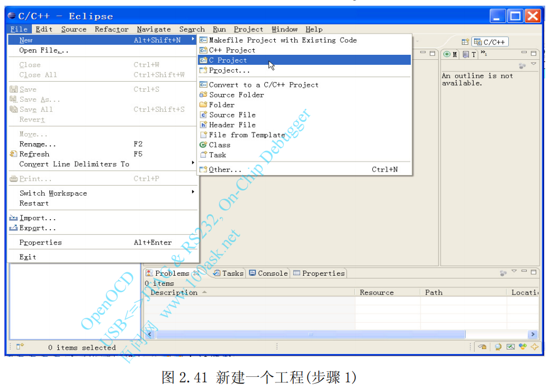Image resolution: width=548 pixels, height=392 pixels.
Task: Switch to the Console tab
Action: 269,273
